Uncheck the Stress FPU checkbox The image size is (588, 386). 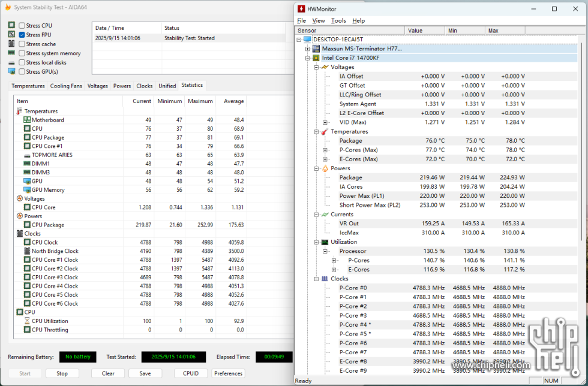(22, 35)
